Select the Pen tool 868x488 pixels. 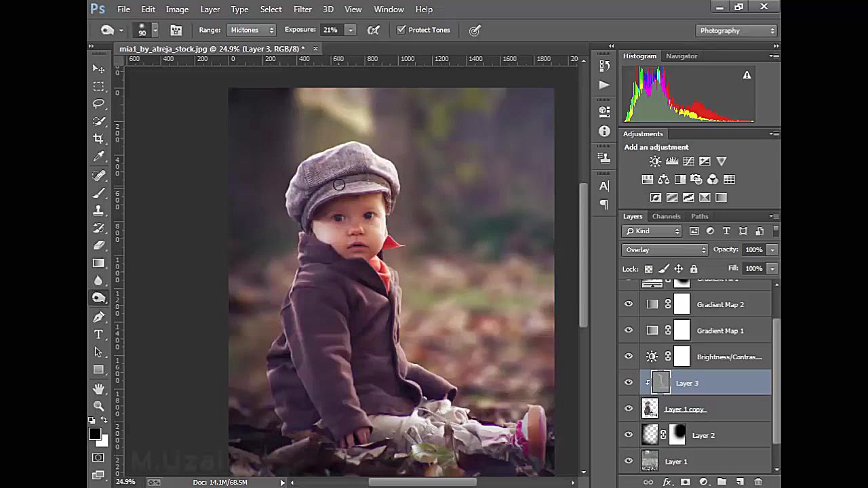(x=99, y=317)
